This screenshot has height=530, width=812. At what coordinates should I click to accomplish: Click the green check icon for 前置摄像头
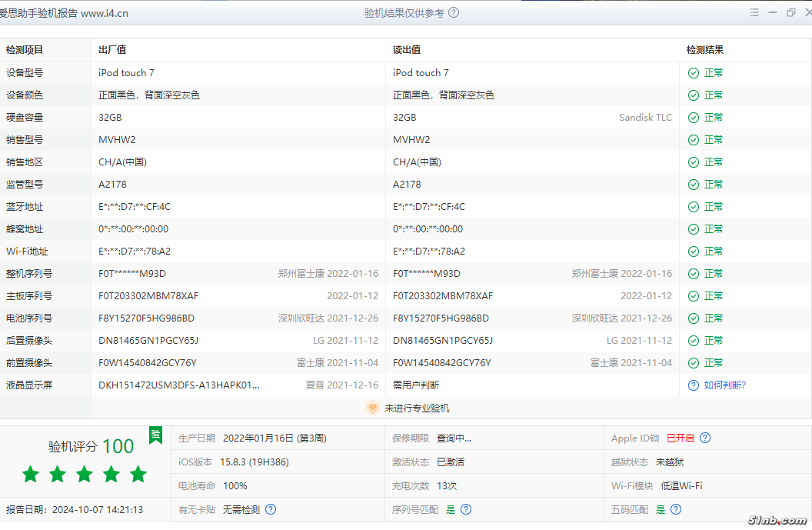[x=694, y=363]
